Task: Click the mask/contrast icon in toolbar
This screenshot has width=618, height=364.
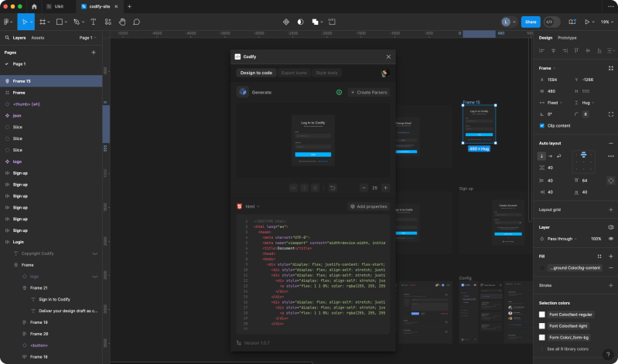Action: point(300,22)
